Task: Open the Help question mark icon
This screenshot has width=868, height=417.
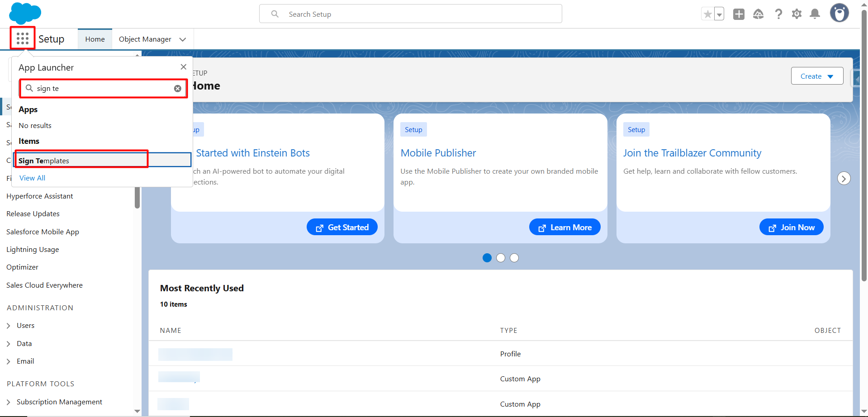Action: 778,14
